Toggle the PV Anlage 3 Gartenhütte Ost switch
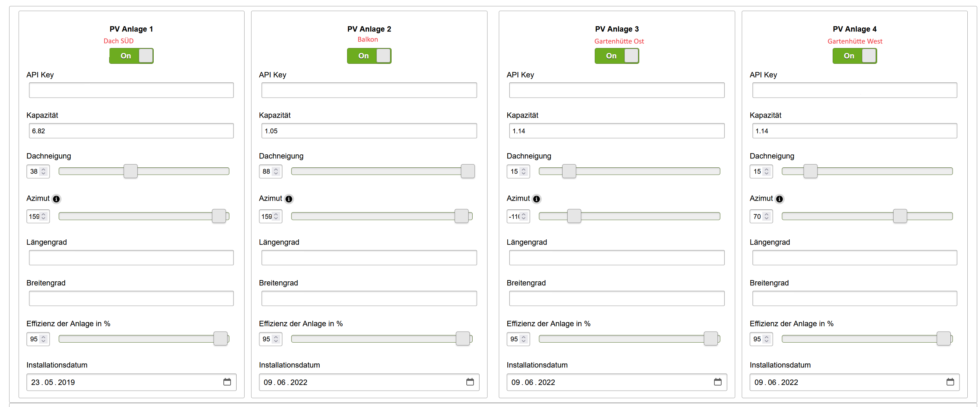 pyautogui.click(x=617, y=56)
